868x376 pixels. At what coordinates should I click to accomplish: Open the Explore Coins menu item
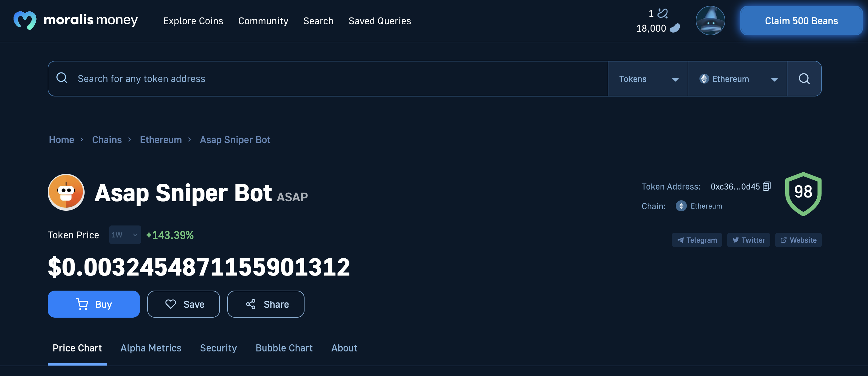coord(193,21)
